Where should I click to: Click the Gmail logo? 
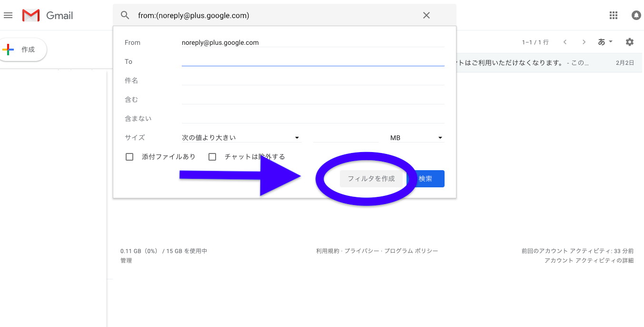point(48,16)
